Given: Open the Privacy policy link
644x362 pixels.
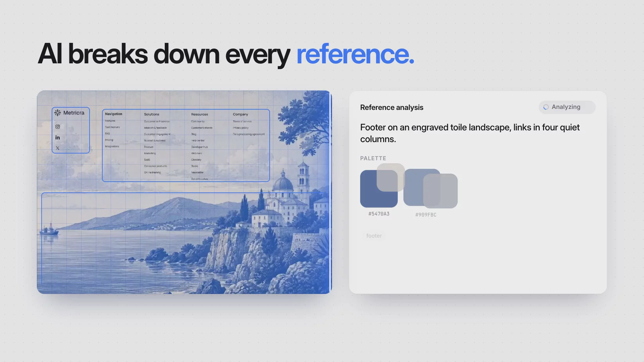Looking at the screenshot, I should pos(241,128).
